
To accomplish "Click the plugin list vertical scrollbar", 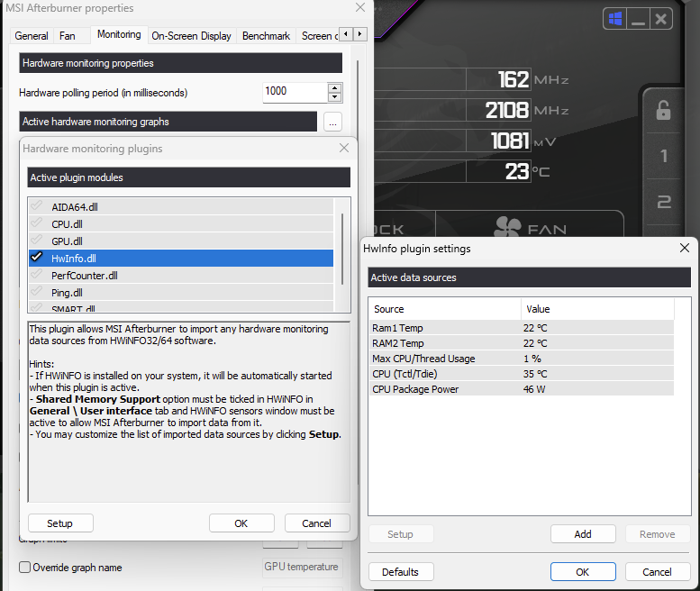I will point(342,248).
